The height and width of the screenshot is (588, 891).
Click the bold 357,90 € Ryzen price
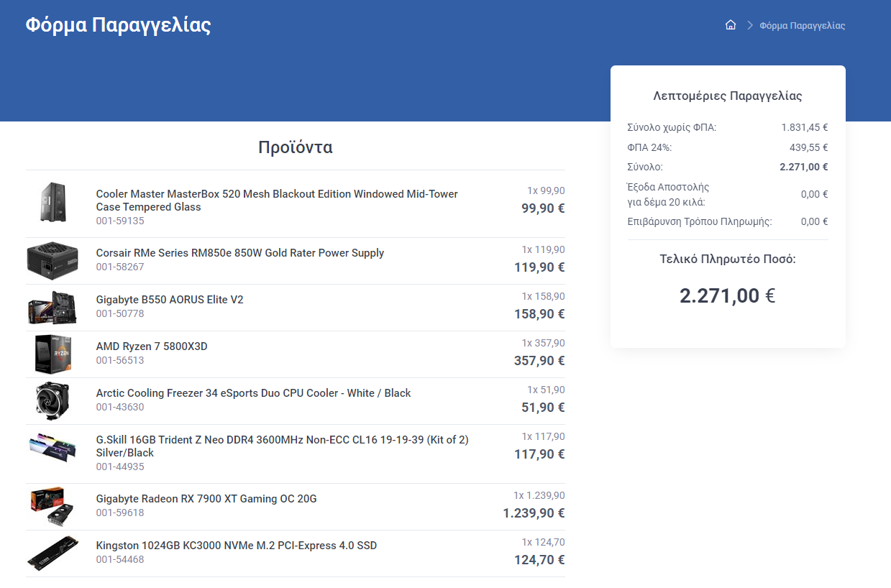[539, 361]
